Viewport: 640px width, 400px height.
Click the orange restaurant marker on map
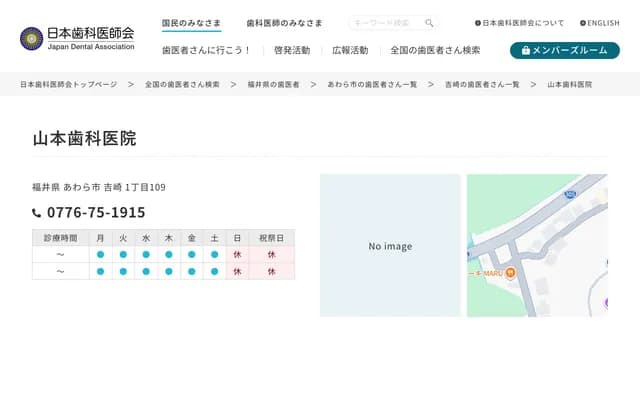coord(510,272)
